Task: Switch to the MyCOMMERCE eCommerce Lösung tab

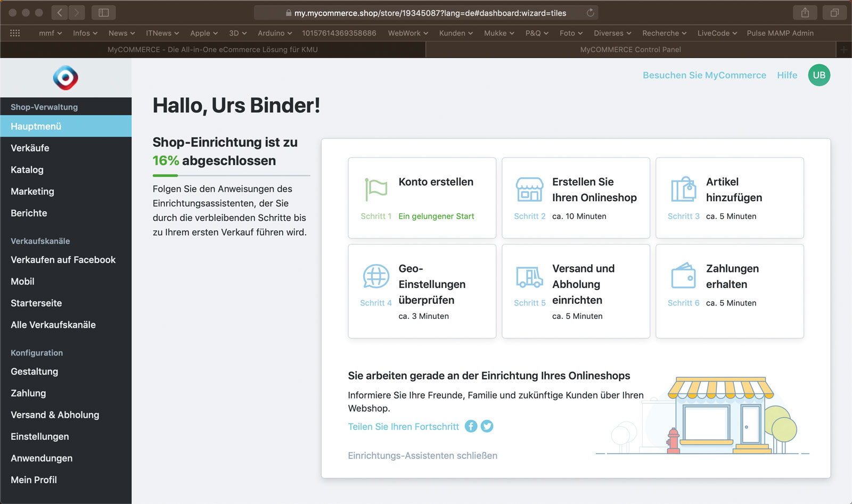Action: (x=213, y=49)
